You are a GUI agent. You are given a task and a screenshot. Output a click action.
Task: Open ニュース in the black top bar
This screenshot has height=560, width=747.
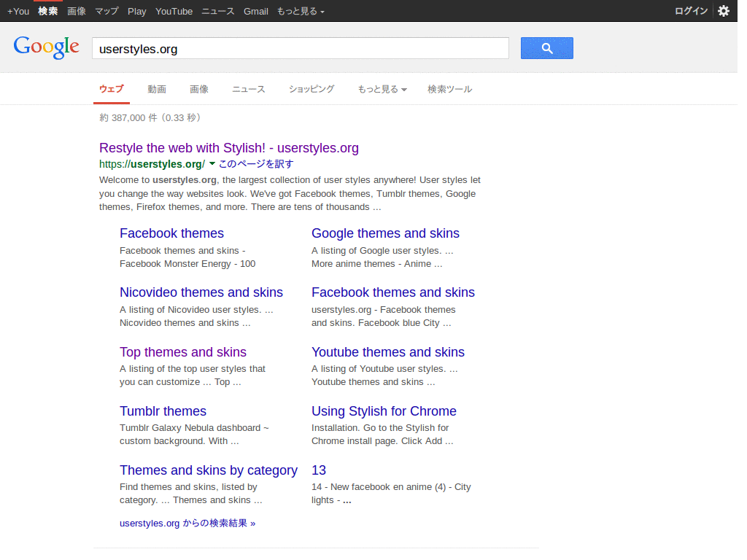218,11
